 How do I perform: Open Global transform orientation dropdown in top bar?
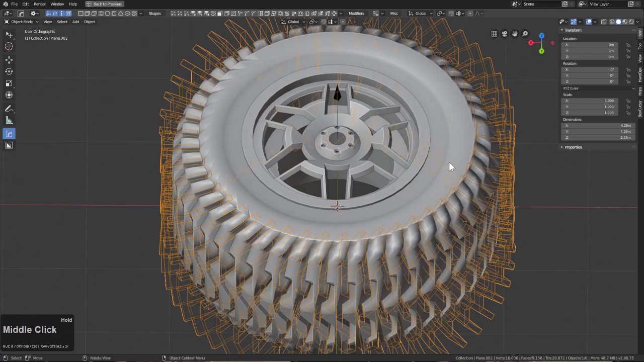click(x=421, y=14)
